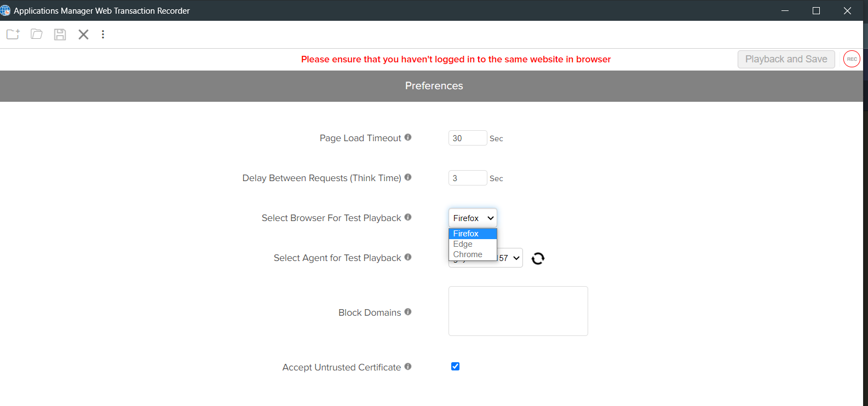
Task: Show info for Accept Untrusted Certificate
Action: pos(408,367)
